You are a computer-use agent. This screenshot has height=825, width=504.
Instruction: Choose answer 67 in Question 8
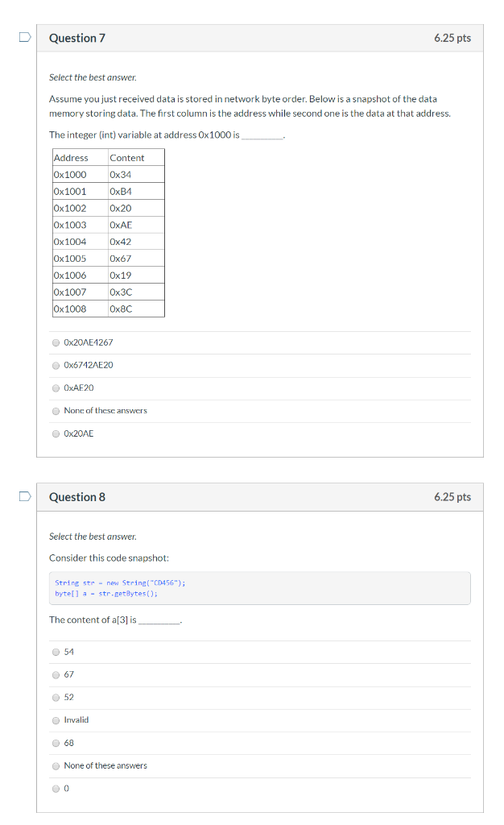tap(56, 674)
